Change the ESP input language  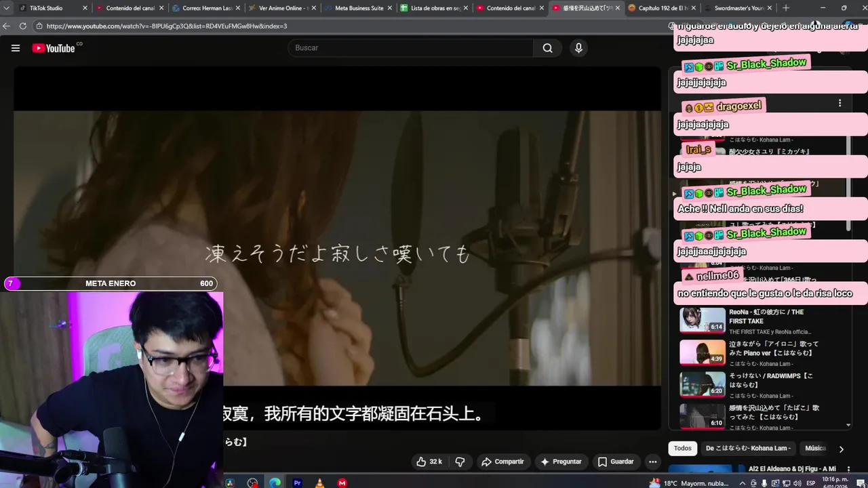pos(811,483)
